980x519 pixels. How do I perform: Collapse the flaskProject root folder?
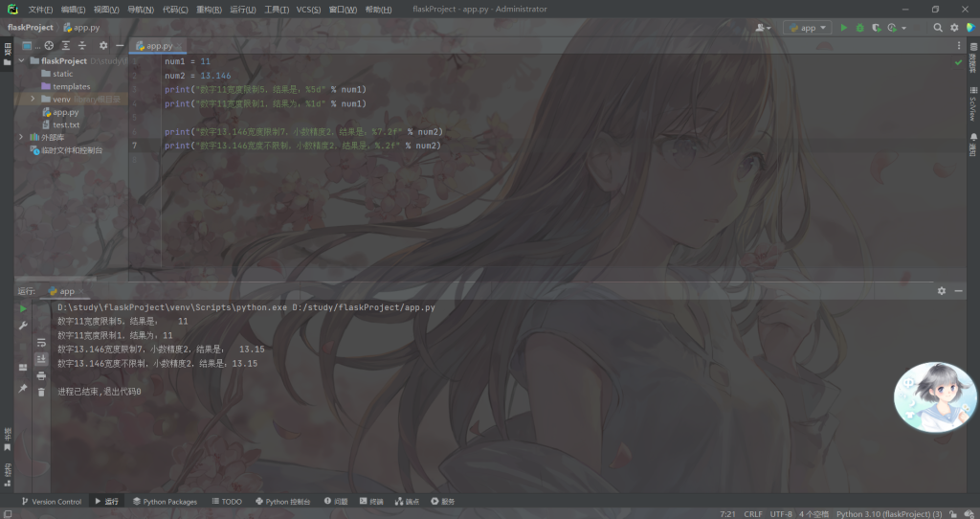pos(22,60)
